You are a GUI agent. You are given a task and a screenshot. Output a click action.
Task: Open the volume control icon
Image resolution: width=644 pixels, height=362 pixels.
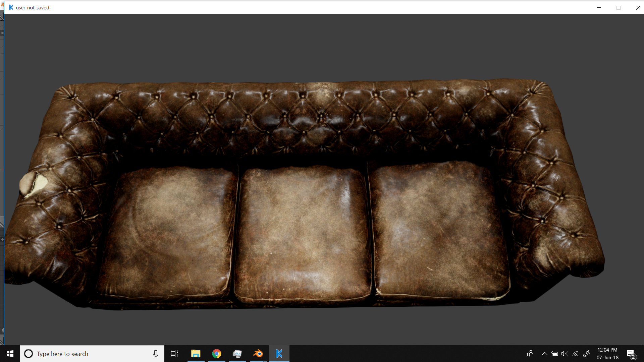(x=565, y=354)
